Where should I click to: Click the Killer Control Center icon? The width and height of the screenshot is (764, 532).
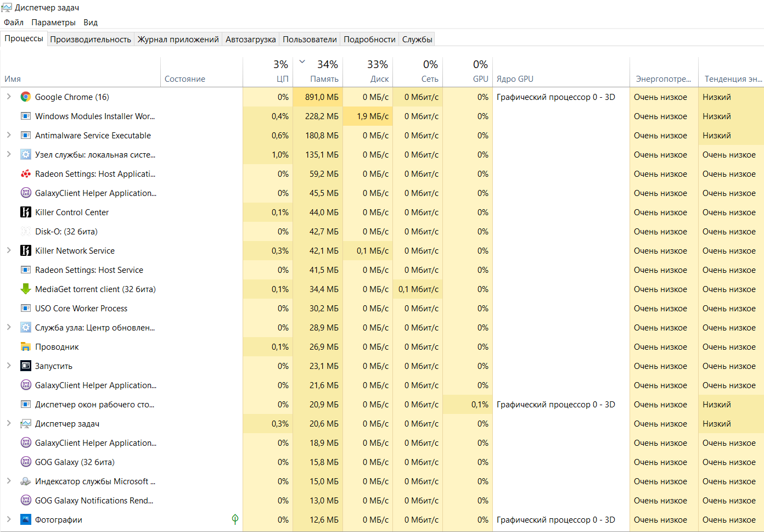pyautogui.click(x=26, y=212)
